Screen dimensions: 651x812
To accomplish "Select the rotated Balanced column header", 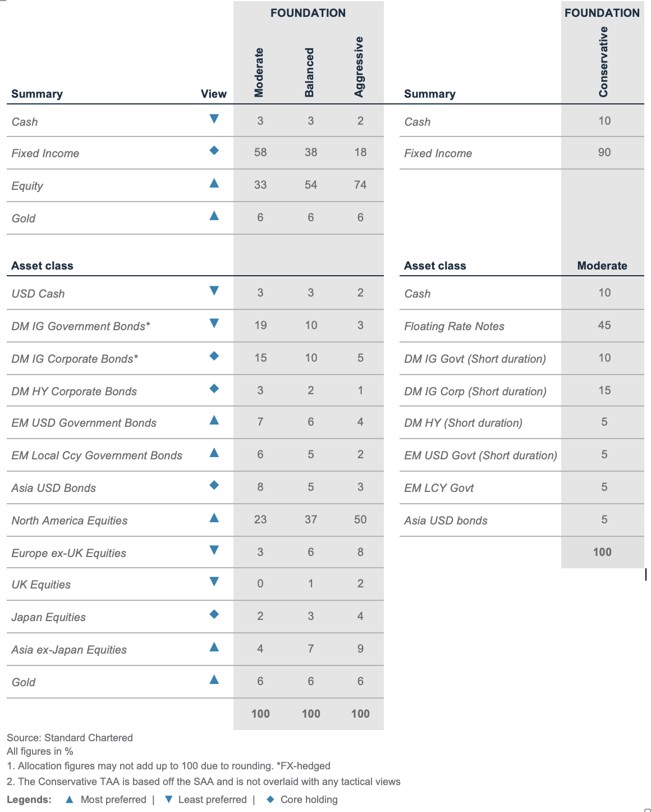I will pyautogui.click(x=309, y=72).
